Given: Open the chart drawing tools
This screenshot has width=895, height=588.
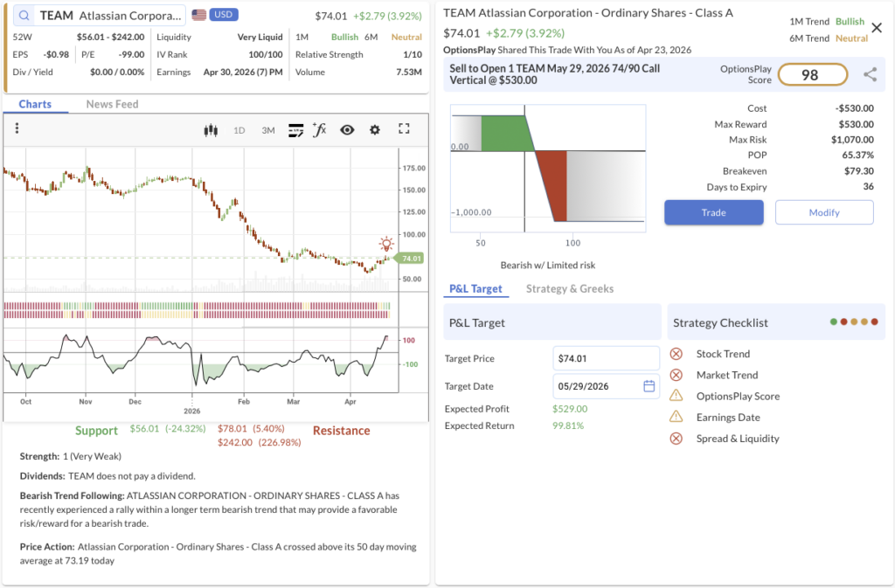Looking at the screenshot, I should point(295,130).
